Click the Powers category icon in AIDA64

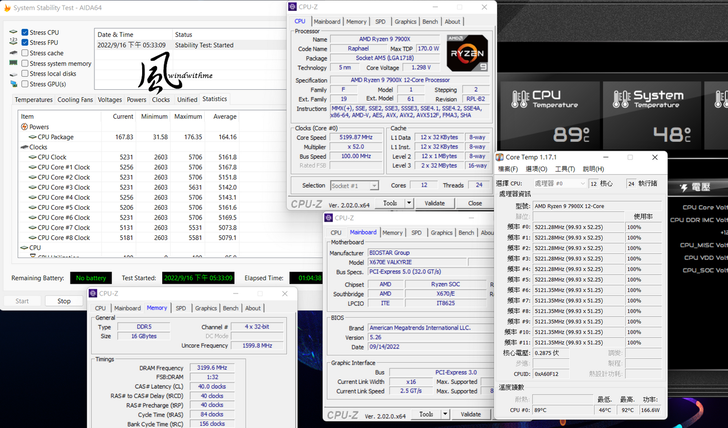[x=24, y=127]
